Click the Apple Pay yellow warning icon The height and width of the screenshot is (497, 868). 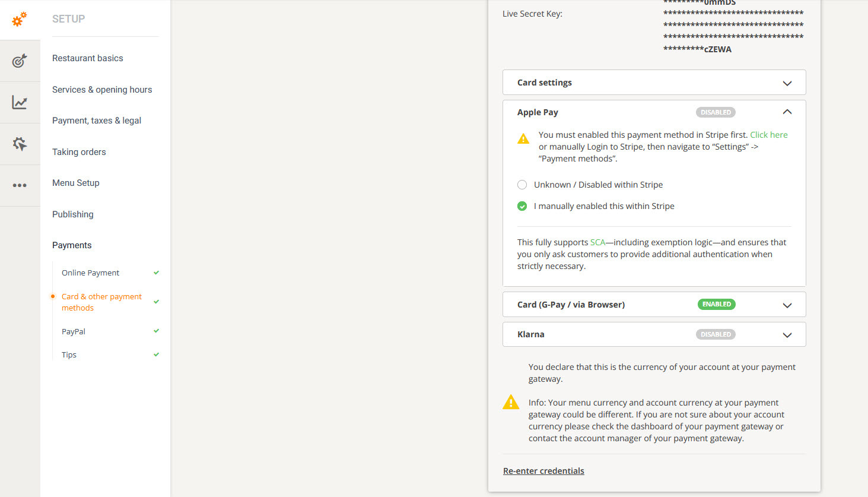pyautogui.click(x=523, y=139)
